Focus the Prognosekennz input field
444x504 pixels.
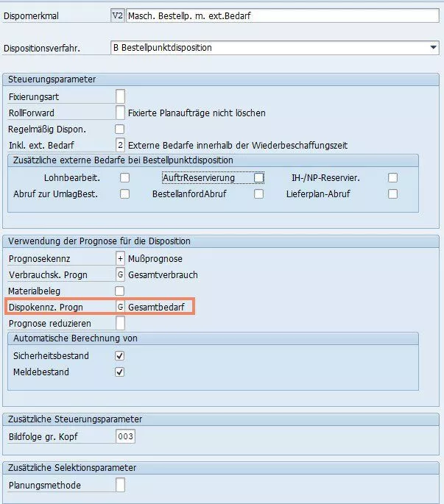click(120, 259)
